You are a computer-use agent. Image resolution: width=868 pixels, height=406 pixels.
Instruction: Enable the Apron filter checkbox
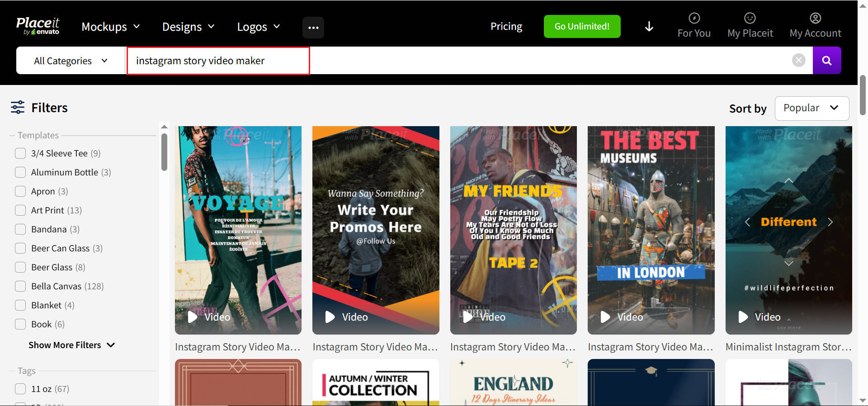pos(20,191)
